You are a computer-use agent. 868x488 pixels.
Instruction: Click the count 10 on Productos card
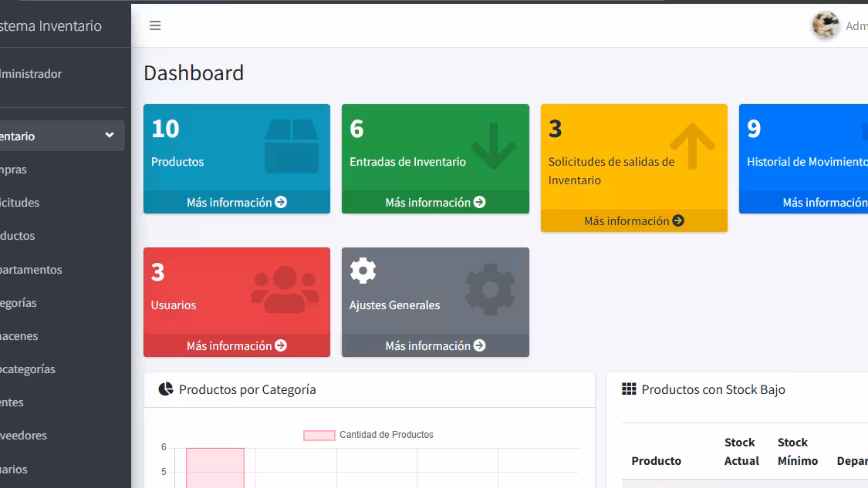point(166,129)
